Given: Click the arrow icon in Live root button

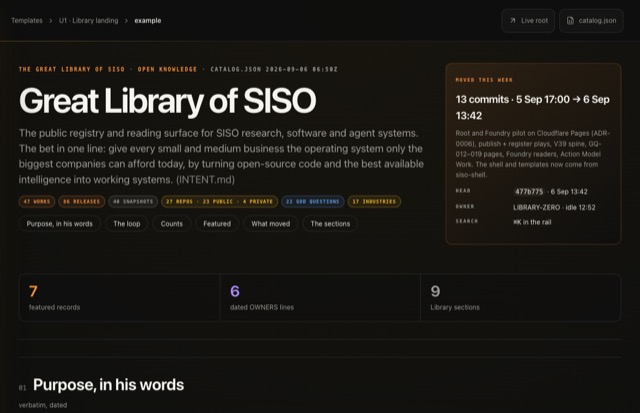Looking at the screenshot, I should tap(513, 20).
